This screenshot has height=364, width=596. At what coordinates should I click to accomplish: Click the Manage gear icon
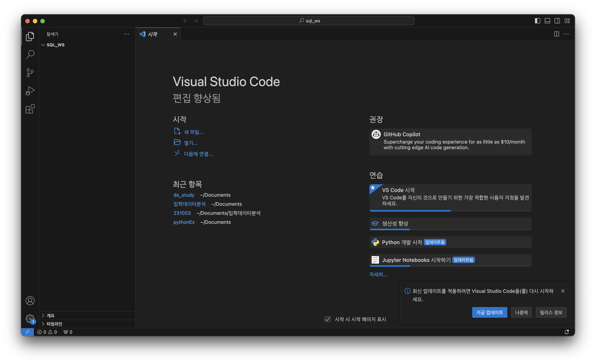(x=30, y=319)
